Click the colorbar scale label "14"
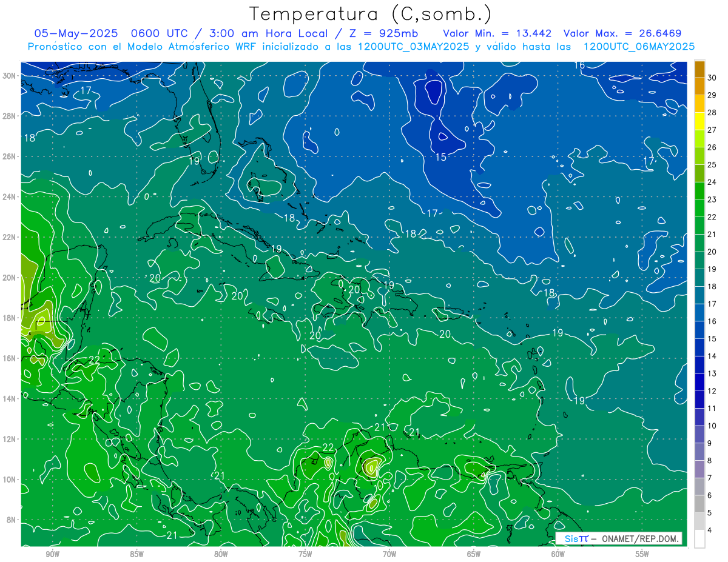Image resolution: width=728 pixels, height=562 pixels. coord(712,356)
